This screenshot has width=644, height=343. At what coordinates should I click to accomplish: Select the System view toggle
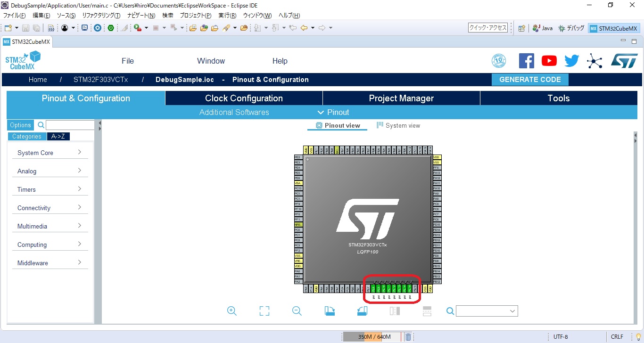pos(398,126)
